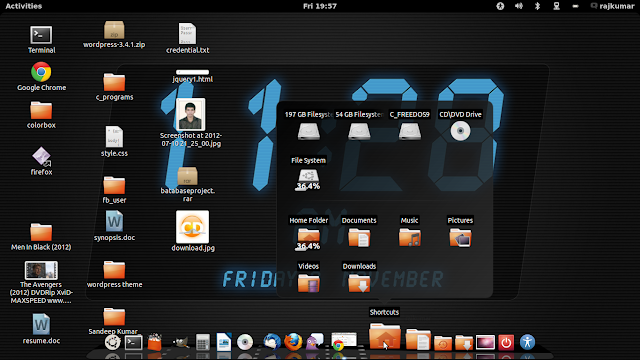The width and height of the screenshot is (640, 360).
Task: Open the C_FREEDOS9 drive
Action: coord(409,131)
